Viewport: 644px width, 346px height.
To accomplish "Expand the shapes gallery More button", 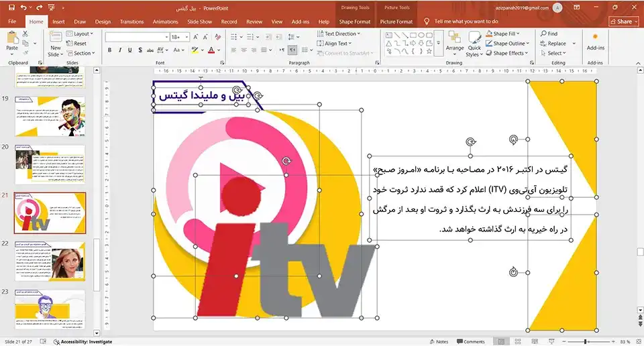I will click(x=438, y=43).
